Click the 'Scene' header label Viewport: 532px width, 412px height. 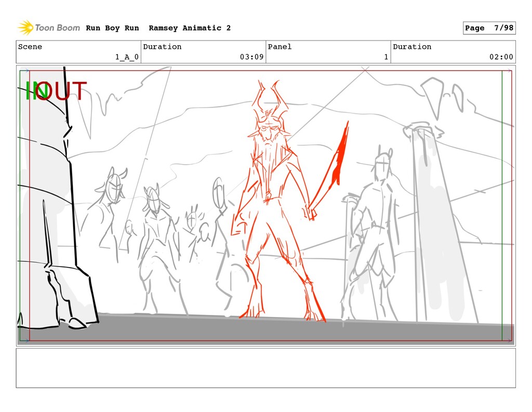(30, 46)
